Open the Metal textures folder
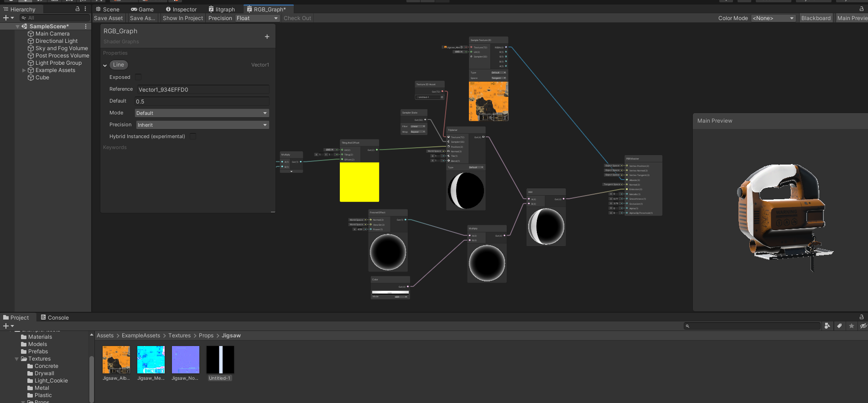The width and height of the screenshot is (868, 403). point(38,388)
